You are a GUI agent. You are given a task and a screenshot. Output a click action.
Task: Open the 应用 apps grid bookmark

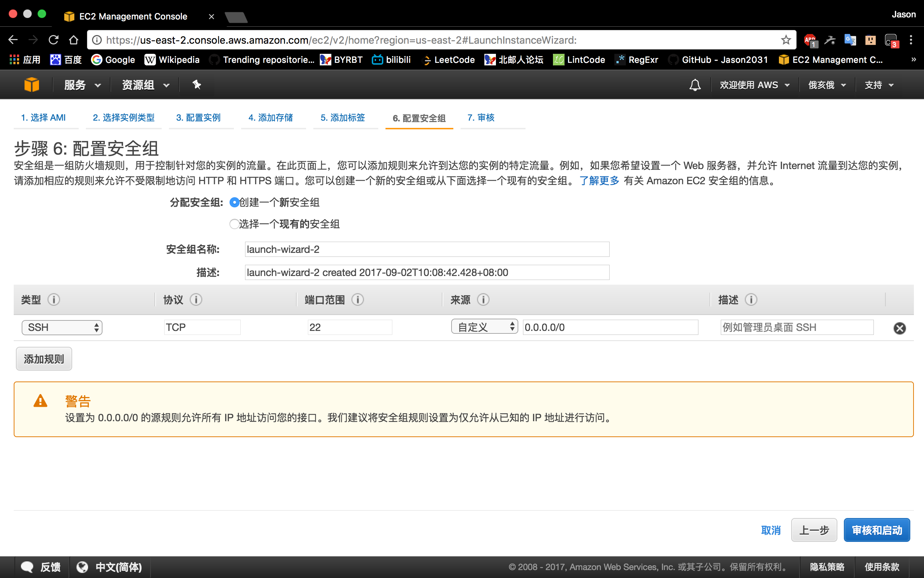(25, 60)
